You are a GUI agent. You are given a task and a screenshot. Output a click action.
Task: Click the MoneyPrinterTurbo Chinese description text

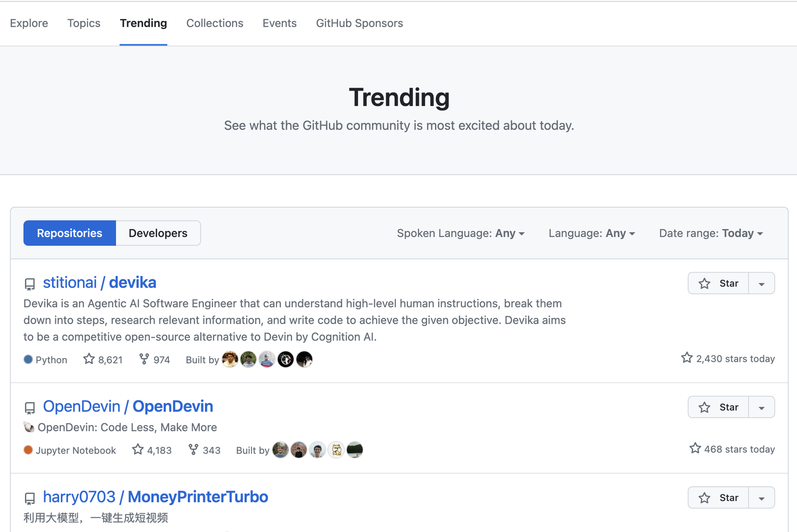point(96,518)
